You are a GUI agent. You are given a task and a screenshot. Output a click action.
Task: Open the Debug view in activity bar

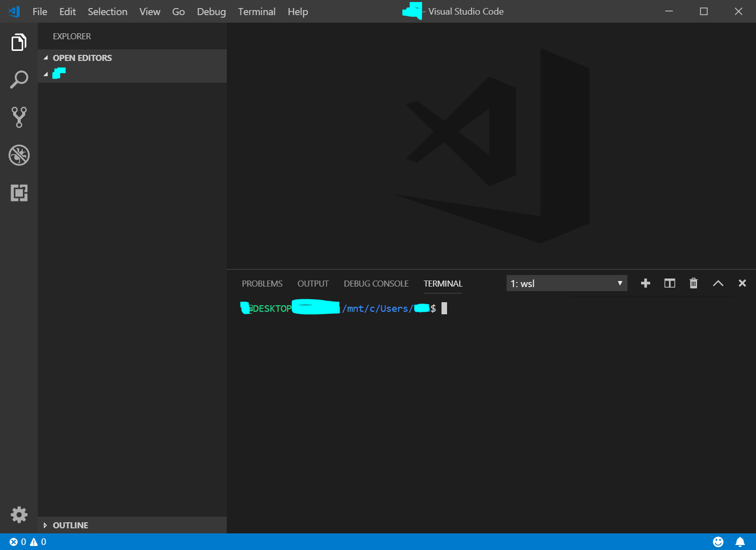click(19, 155)
